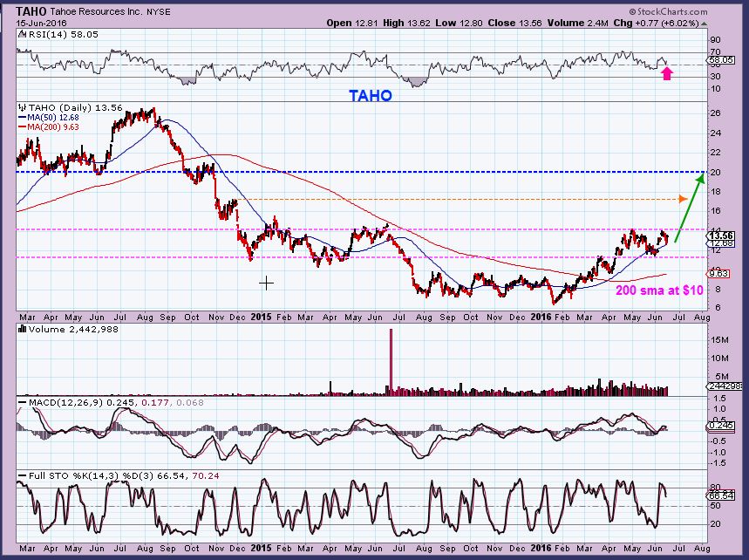Click the 58.05 value tag on the RSI axis
This screenshot has height=560, width=749.
(x=721, y=60)
